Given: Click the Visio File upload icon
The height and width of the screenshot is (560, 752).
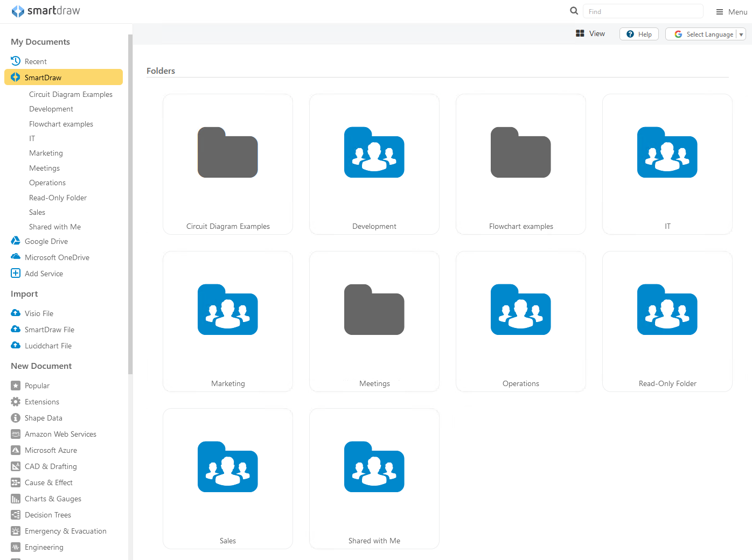Looking at the screenshot, I should tap(16, 313).
